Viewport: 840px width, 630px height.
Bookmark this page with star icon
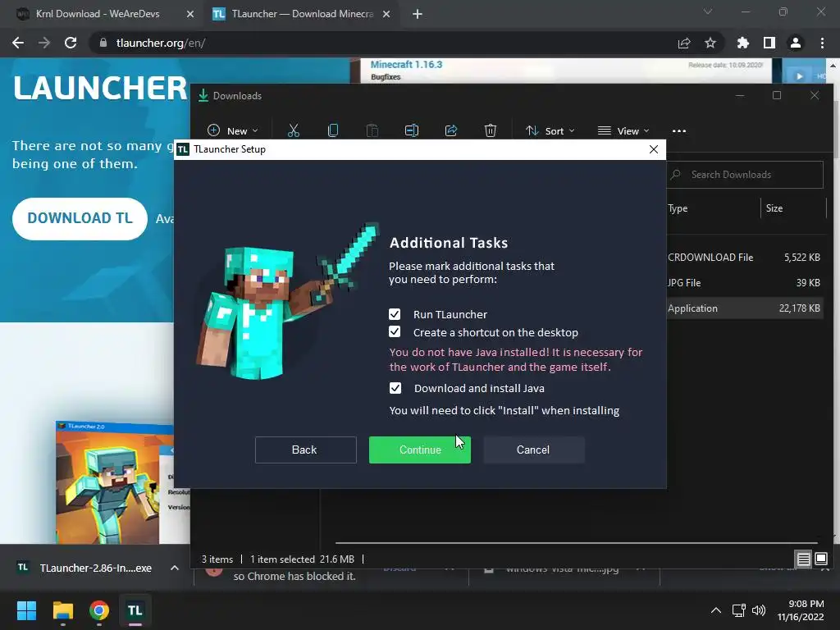pos(710,43)
